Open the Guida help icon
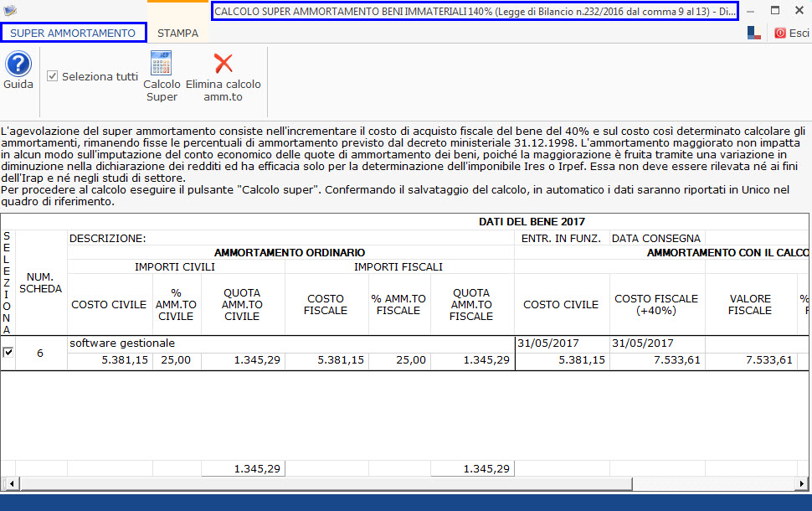 (x=18, y=65)
